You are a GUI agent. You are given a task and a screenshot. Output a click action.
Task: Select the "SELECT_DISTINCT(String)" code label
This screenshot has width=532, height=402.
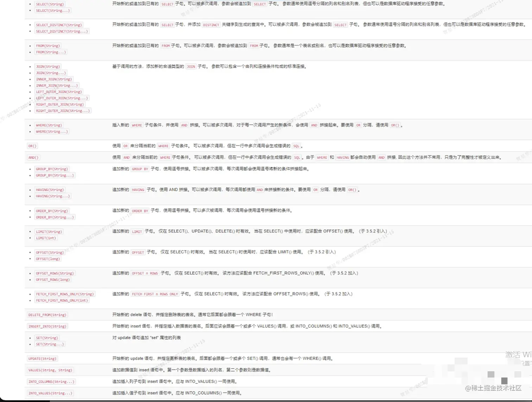tap(59, 25)
